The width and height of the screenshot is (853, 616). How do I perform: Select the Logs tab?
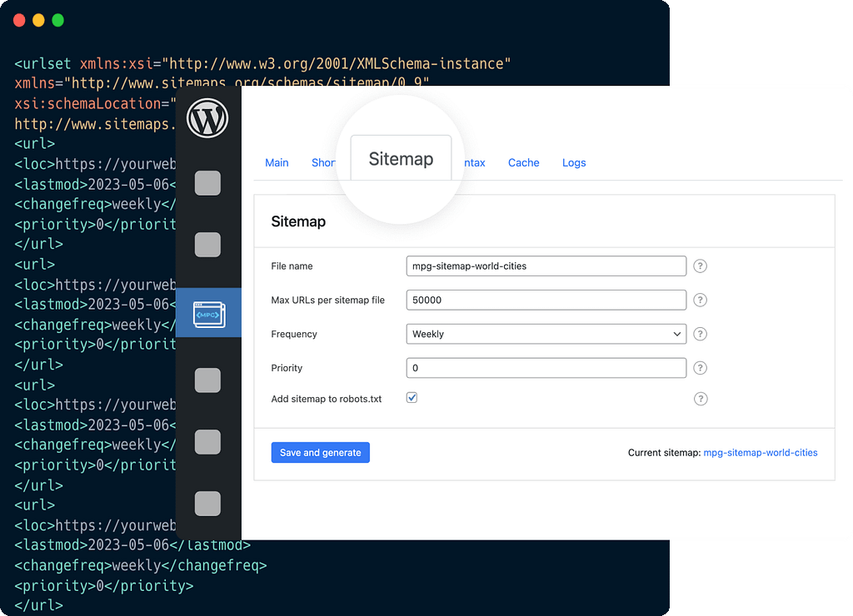coord(574,163)
